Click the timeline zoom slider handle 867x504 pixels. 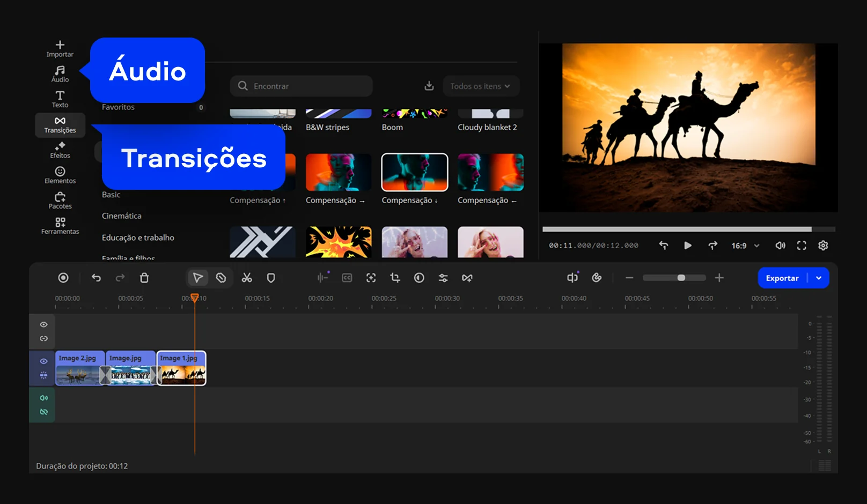pyautogui.click(x=681, y=278)
